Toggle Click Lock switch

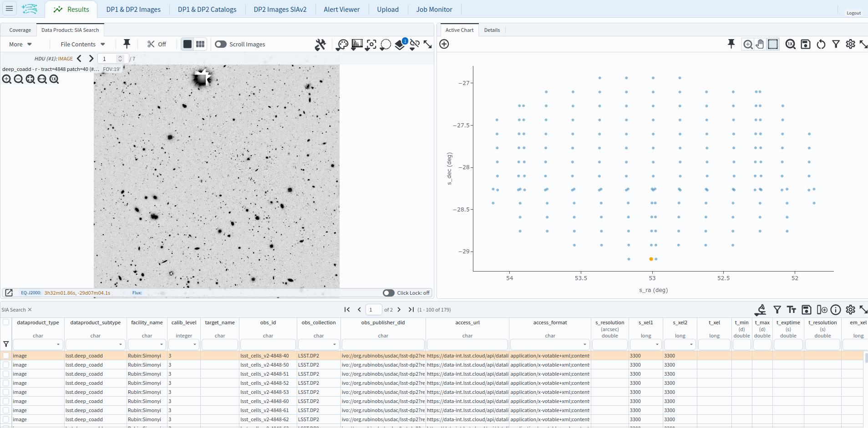389,293
